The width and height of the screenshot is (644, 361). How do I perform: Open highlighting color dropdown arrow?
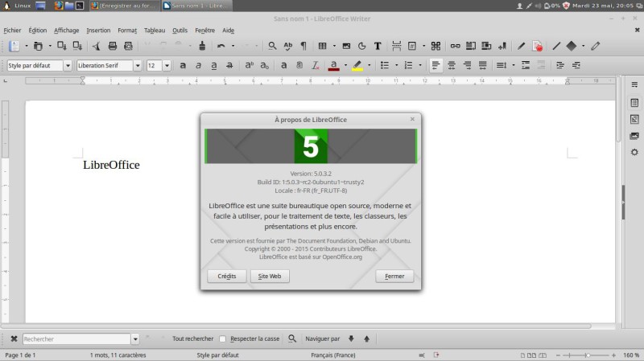click(369, 65)
